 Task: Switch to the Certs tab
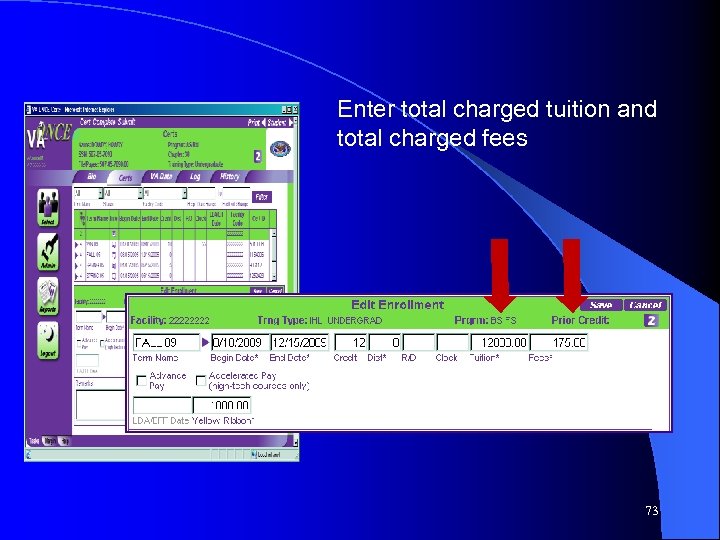[125, 178]
